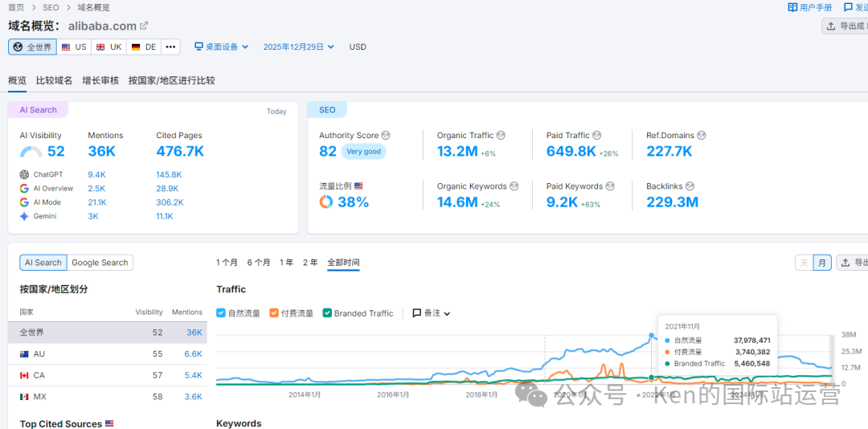Choose the DE flag database
The image size is (868, 429).
(x=144, y=47)
